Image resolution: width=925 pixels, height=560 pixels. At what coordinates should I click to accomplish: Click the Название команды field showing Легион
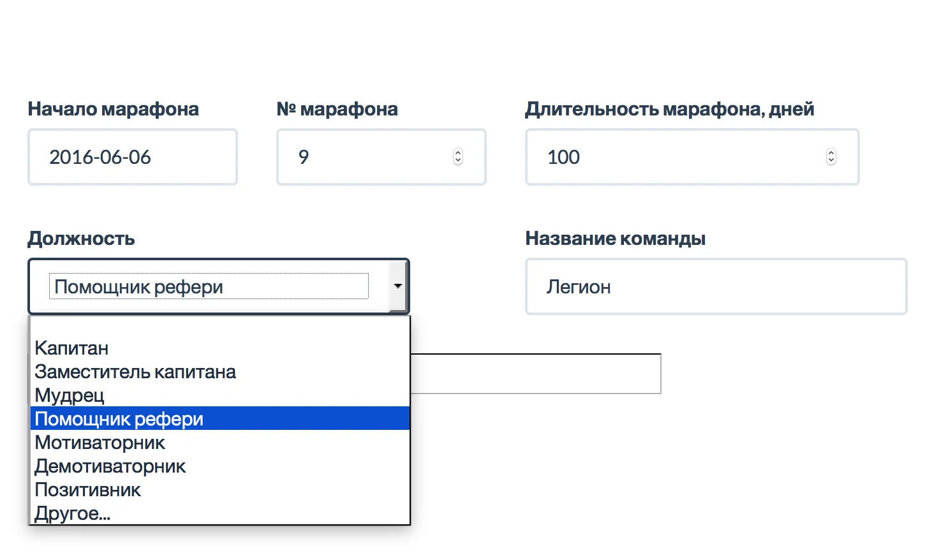(x=714, y=286)
